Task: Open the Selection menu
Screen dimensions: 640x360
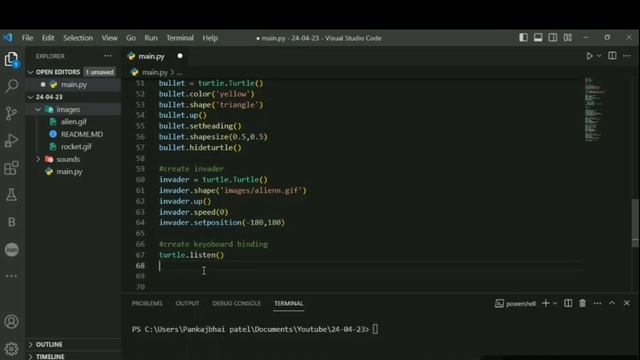Action: point(78,38)
